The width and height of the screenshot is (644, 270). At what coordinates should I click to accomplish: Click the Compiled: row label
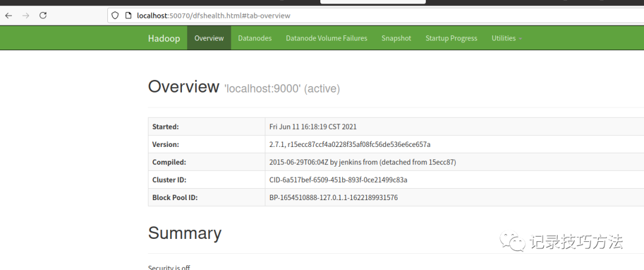169,162
